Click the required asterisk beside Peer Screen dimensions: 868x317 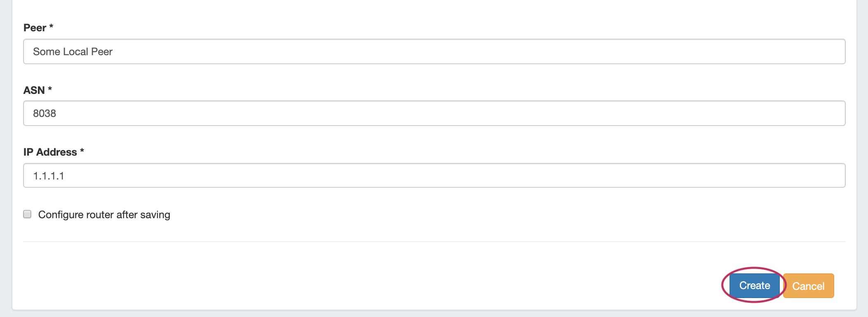[51, 27]
